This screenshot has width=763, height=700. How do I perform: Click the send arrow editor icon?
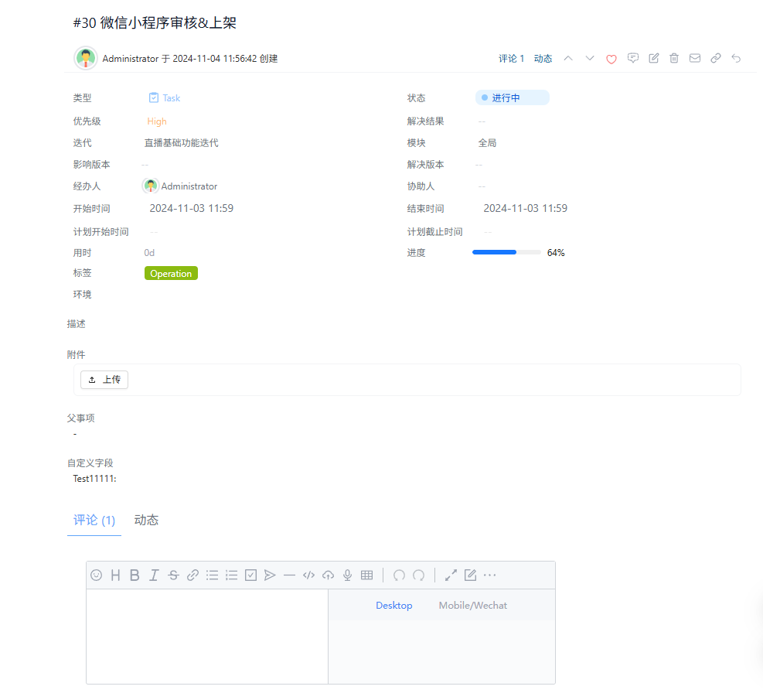(270, 575)
